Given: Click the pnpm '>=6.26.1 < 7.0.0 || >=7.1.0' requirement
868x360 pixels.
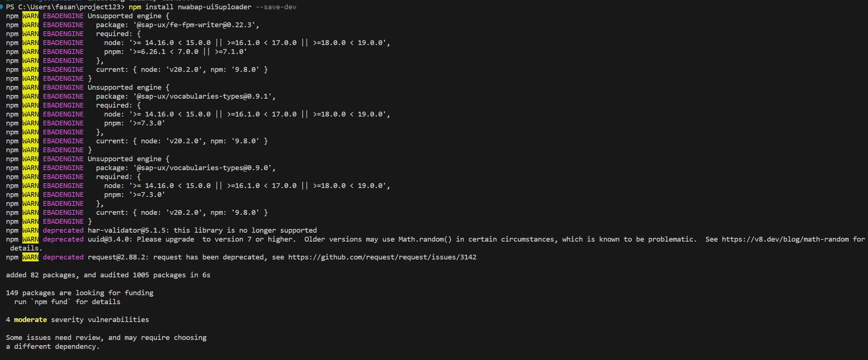Looking at the screenshot, I should coord(188,52).
